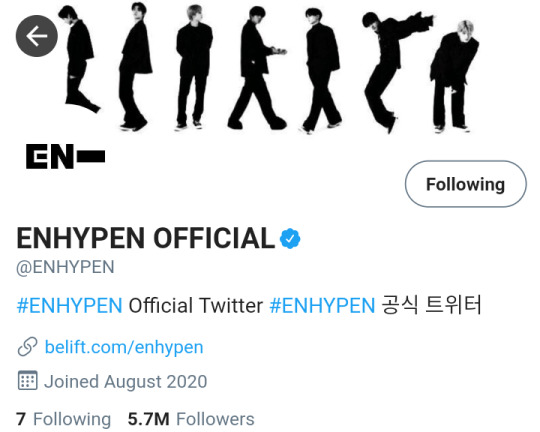Open the EN- profile logo picture

(65, 156)
